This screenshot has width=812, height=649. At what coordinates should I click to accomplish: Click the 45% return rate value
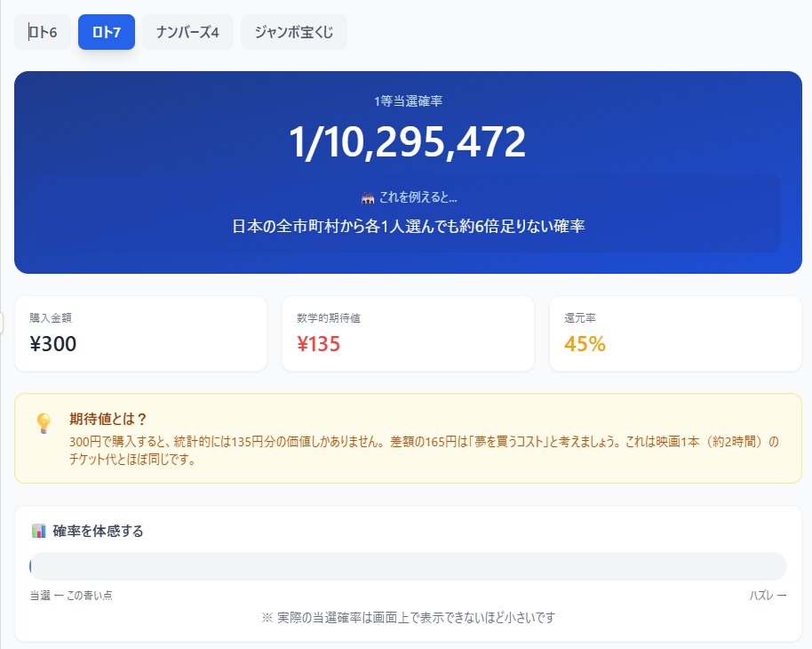point(585,344)
